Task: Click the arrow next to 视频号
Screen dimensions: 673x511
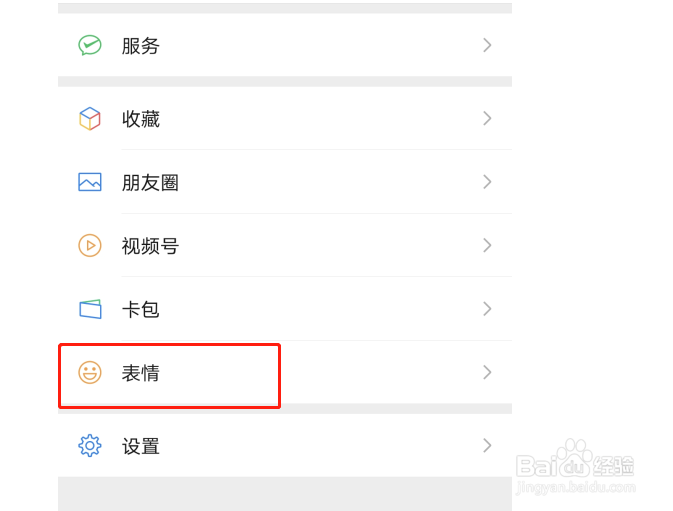Action: (487, 245)
